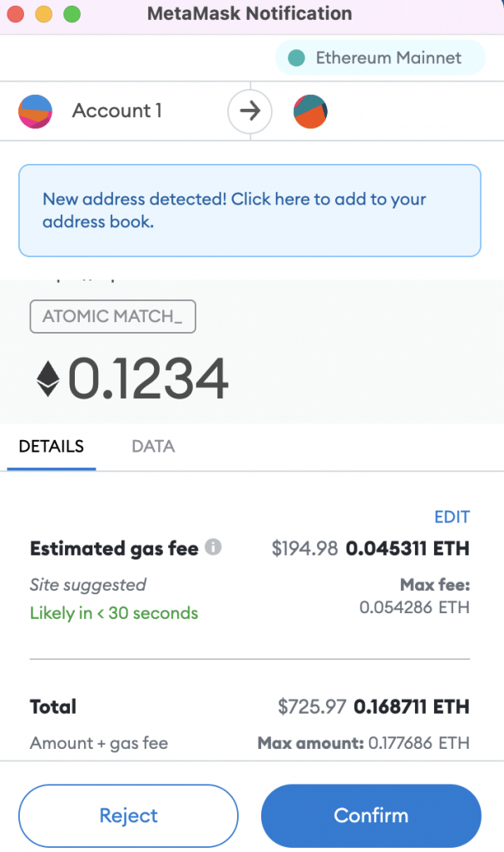Click the recipient address avatar icon
Image resolution: width=504 pixels, height=852 pixels.
(x=310, y=111)
